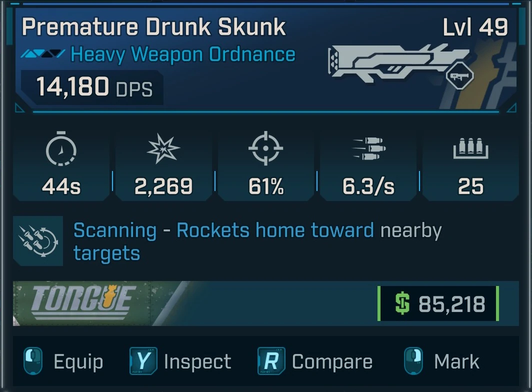Click the Lvl 49 level label
Screen dimensions: 532x392
click(x=475, y=27)
